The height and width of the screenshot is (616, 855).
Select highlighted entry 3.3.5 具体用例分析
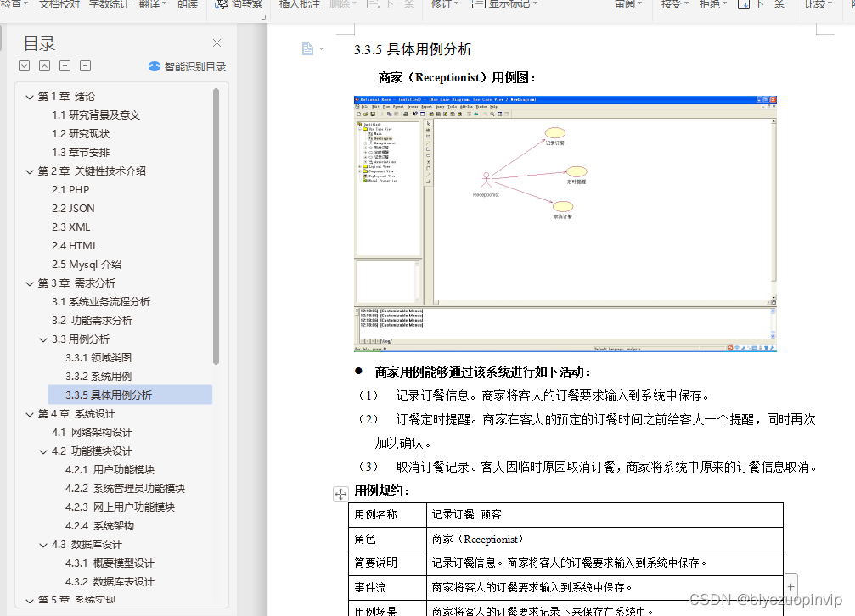click(130, 395)
